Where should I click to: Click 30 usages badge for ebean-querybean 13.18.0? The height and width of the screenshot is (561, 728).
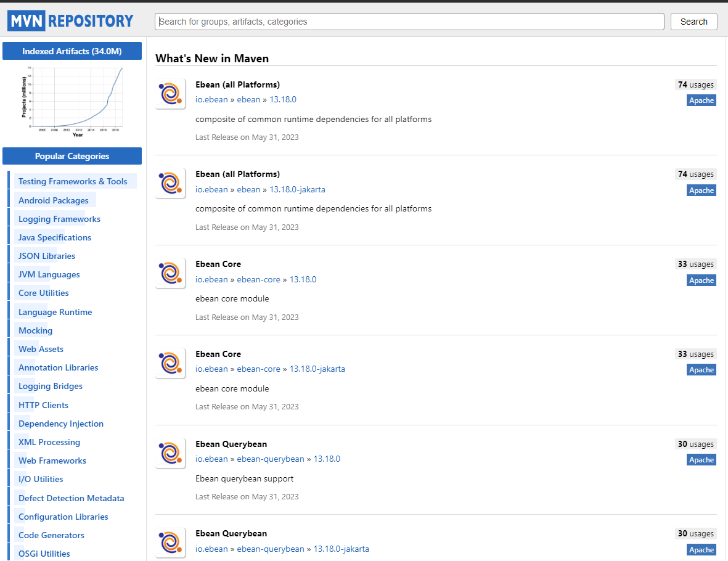(695, 444)
